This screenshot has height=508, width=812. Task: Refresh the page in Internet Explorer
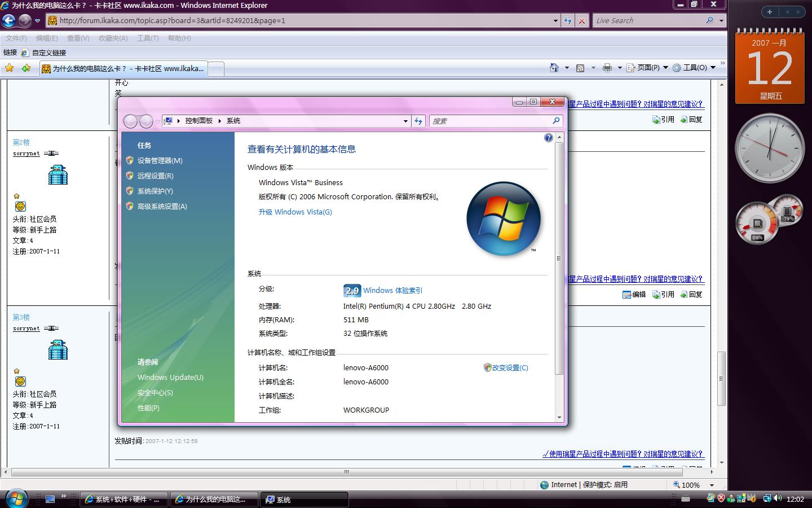coord(568,21)
